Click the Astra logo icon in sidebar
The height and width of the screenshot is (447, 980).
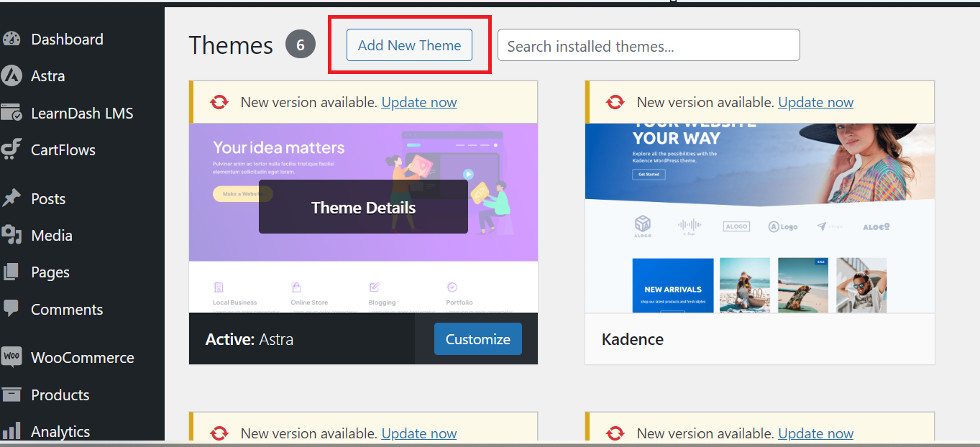coord(12,76)
